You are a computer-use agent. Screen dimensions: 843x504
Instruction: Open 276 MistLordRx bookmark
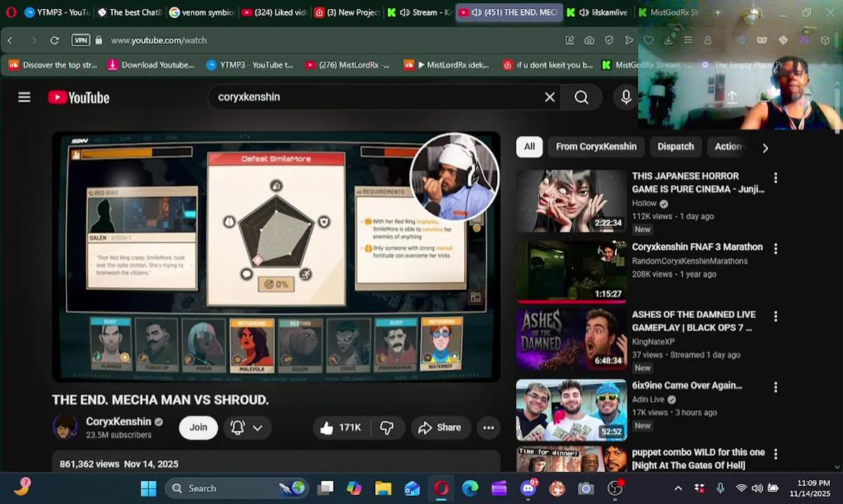tap(347, 65)
